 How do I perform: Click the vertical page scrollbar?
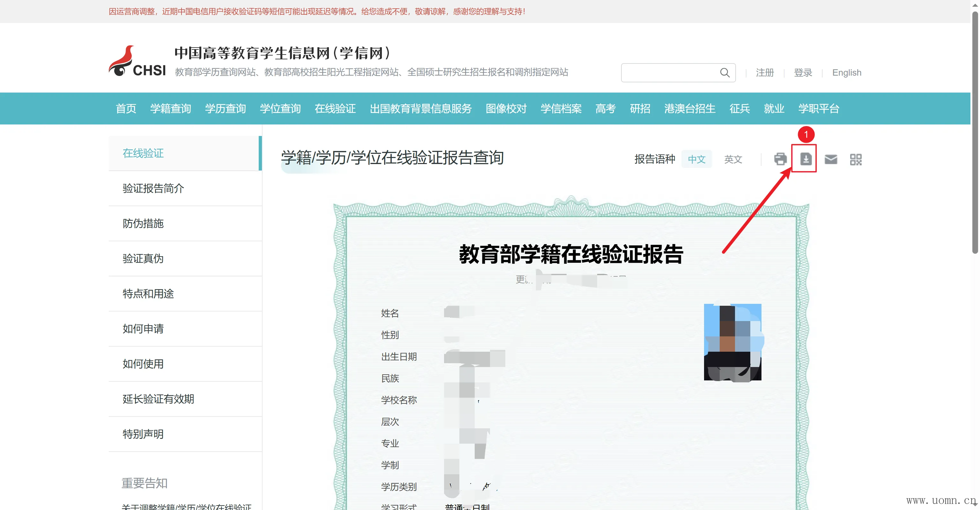point(975,133)
